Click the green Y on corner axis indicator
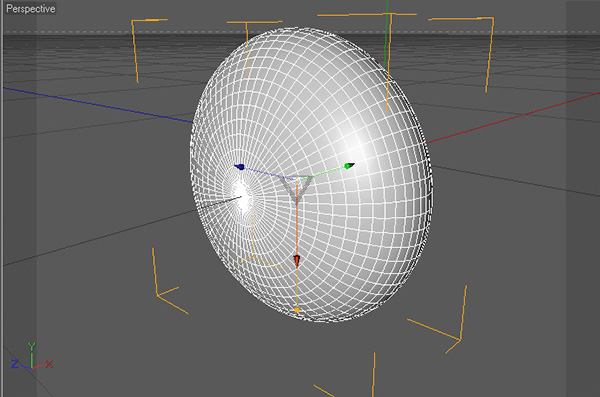The height and width of the screenshot is (397, 600). tap(32, 347)
